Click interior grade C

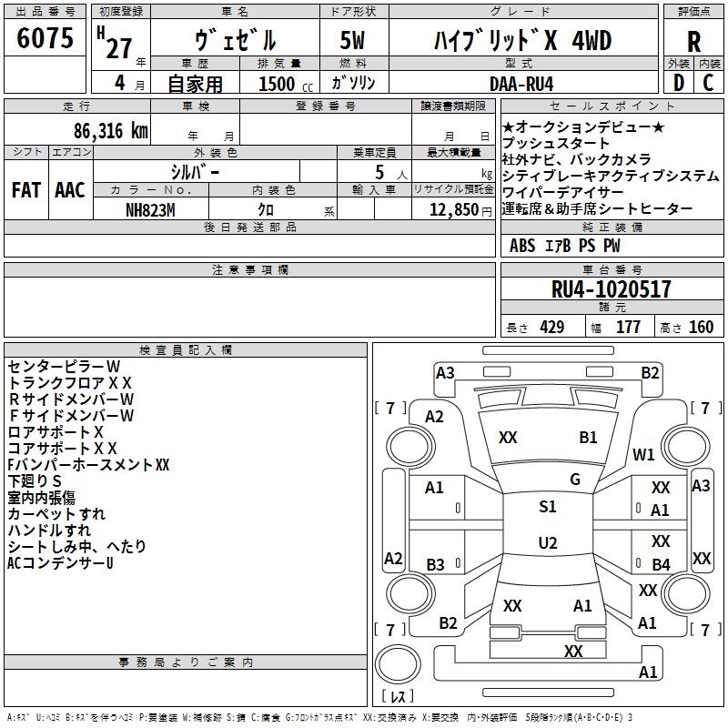[708, 83]
